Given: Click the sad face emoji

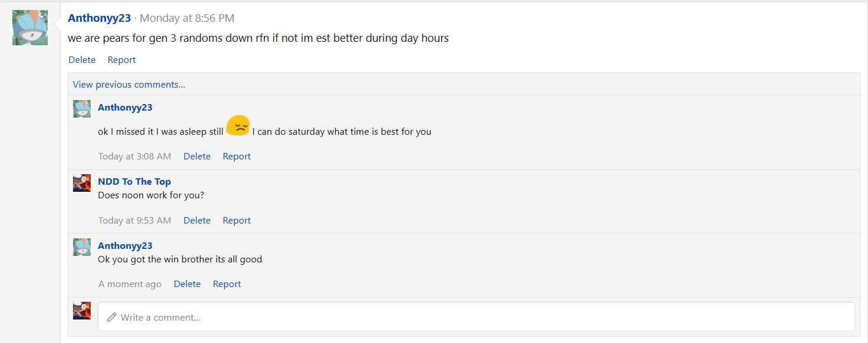Looking at the screenshot, I should click(238, 125).
